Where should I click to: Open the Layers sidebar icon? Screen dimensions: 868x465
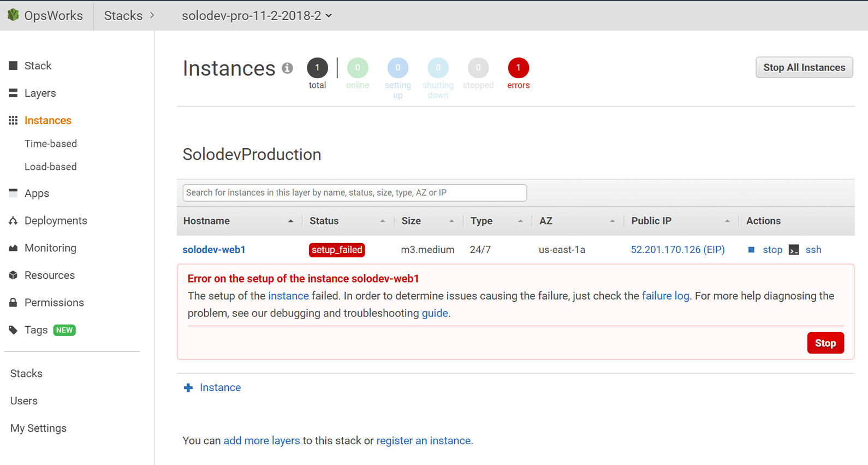coord(13,93)
